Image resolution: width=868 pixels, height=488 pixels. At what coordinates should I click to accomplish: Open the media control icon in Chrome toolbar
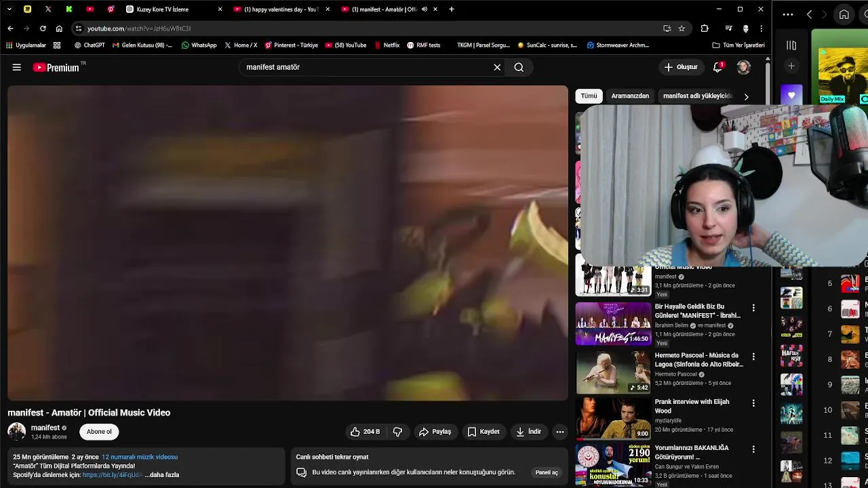pyautogui.click(x=728, y=28)
